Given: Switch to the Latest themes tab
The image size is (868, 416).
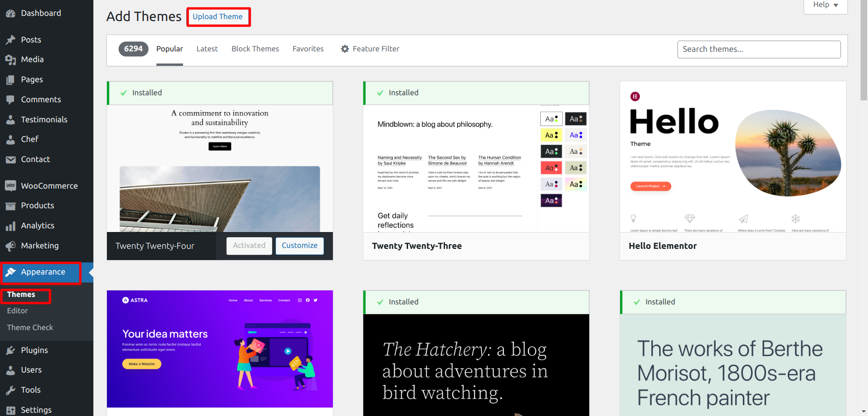Looking at the screenshot, I should (207, 49).
